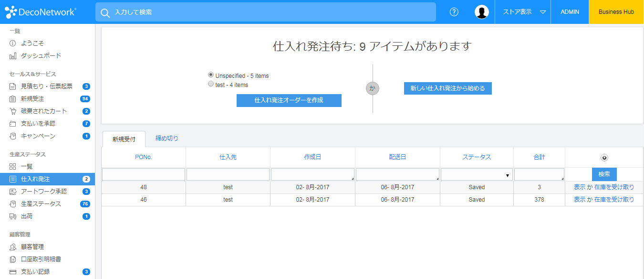Click the table settings gear icon
This screenshot has width=644, height=279.
604,158
